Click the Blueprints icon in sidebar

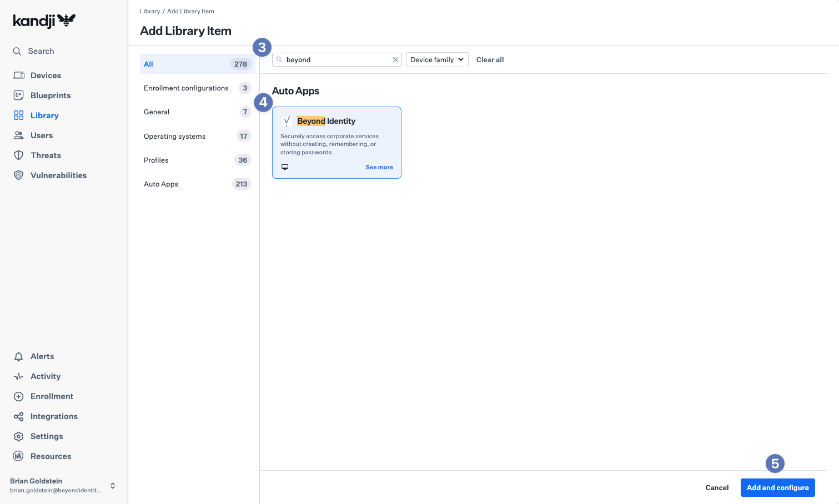point(18,95)
